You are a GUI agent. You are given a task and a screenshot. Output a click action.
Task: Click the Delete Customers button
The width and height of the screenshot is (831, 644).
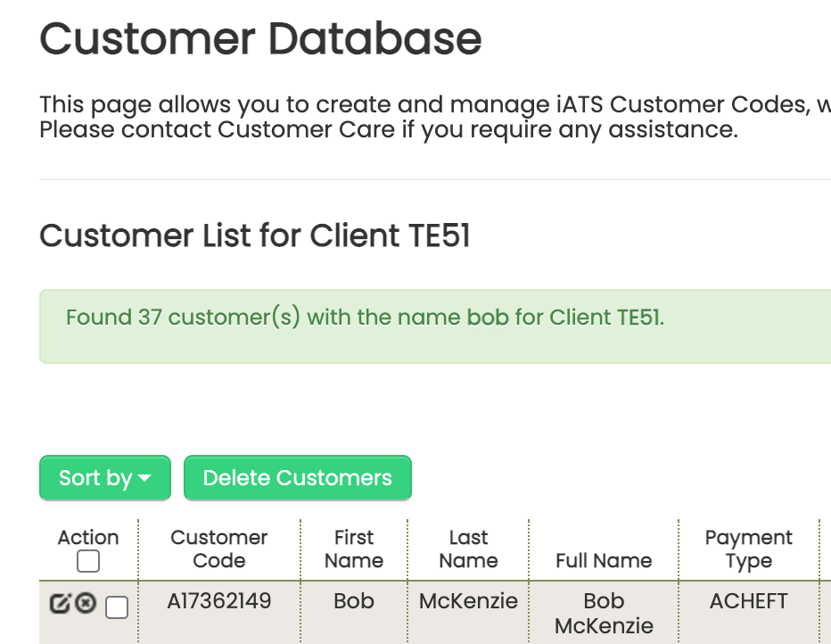(297, 477)
